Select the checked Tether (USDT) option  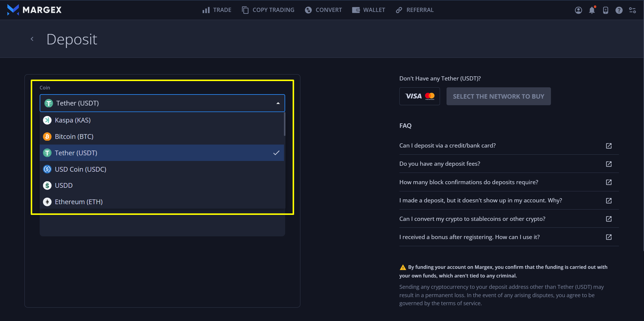76,153
